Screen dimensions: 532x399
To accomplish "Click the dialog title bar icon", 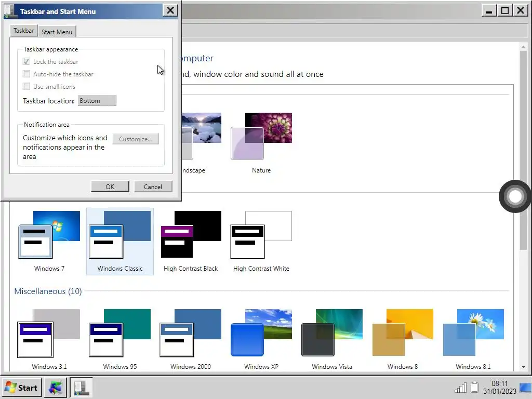I will click(x=10, y=11).
